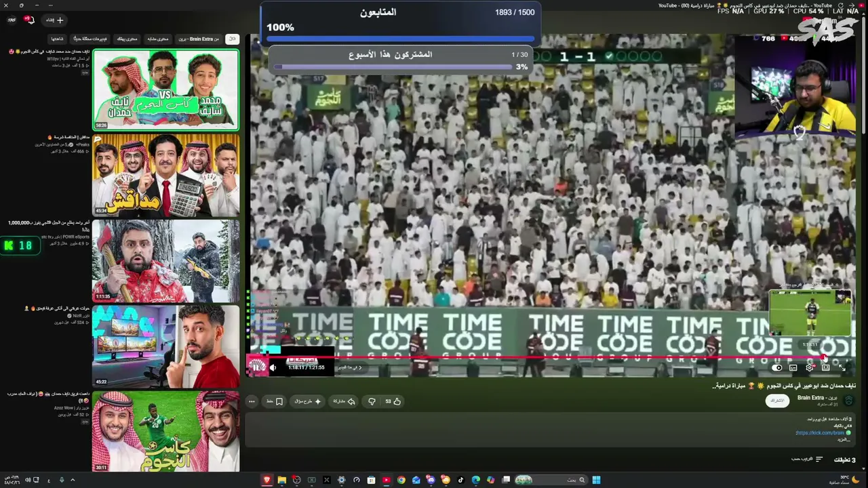Open the 'مداقش' video thumbnail
This screenshot has height=488, width=868.
[166, 175]
